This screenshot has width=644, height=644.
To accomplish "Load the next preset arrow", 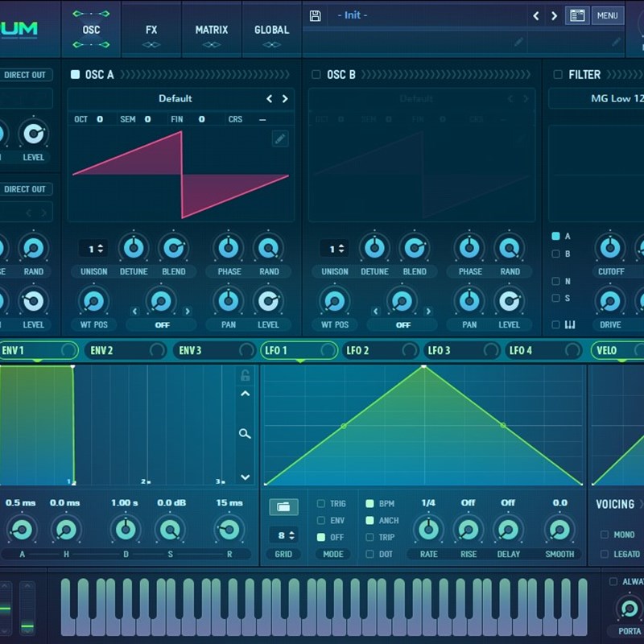I will (554, 15).
